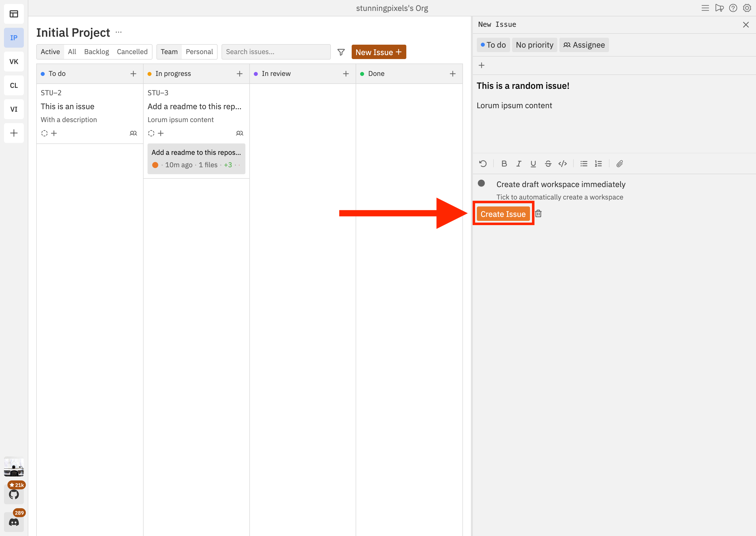Viewport: 756px width, 536px height.
Task: Toggle bulleted list formatting
Action: [x=583, y=163]
